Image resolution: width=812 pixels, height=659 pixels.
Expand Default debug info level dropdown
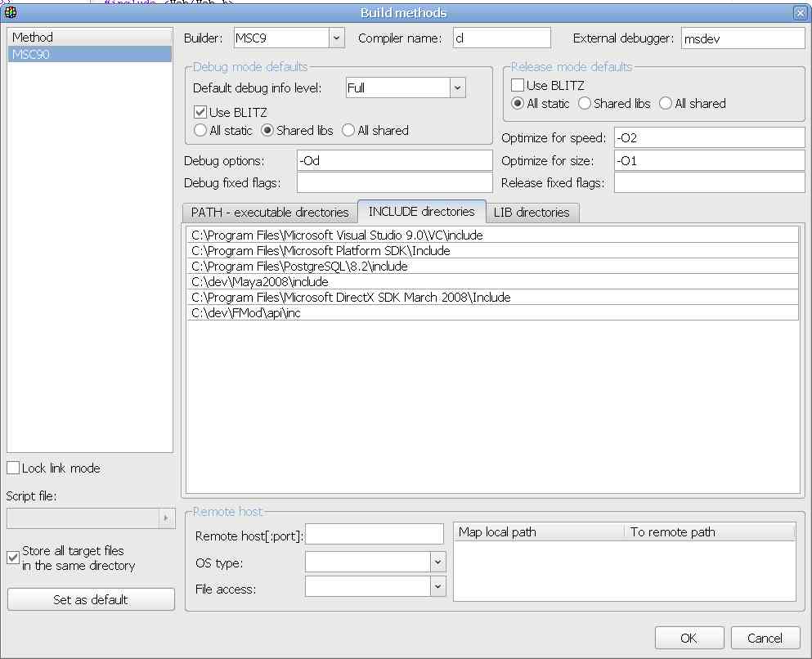[457, 87]
